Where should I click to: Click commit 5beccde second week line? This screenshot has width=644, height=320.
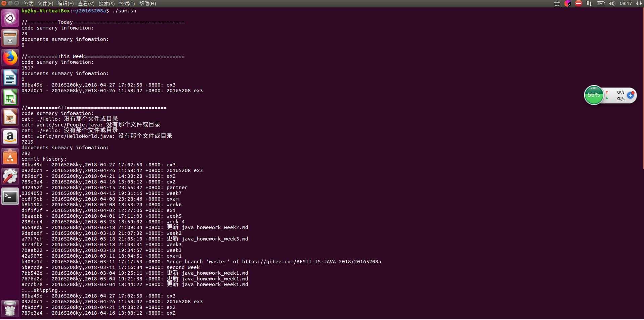tap(111, 268)
